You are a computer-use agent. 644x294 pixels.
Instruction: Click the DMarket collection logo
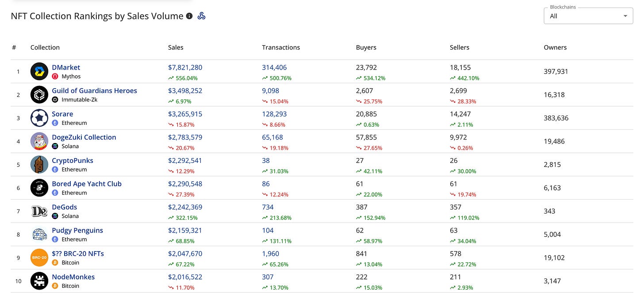coord(39,71)
